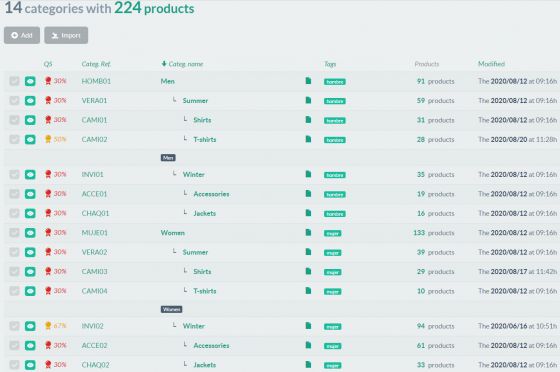Click the Import button
The image size is (560, 372).
pos(66,35)
